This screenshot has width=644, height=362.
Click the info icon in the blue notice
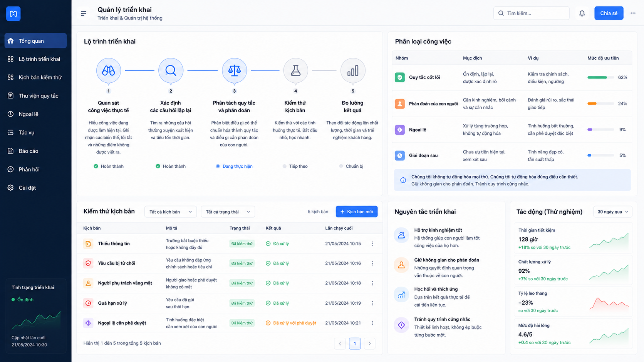(x=403, y=180)
